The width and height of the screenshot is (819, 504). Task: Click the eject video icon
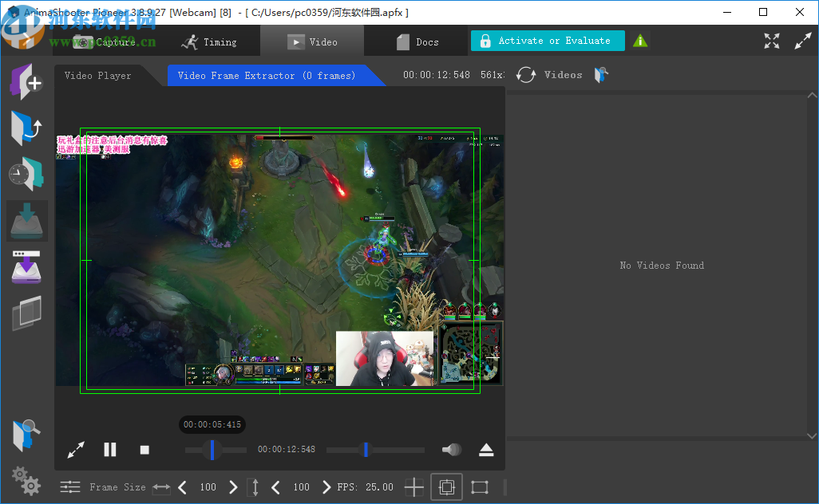(x=487, y=450)
